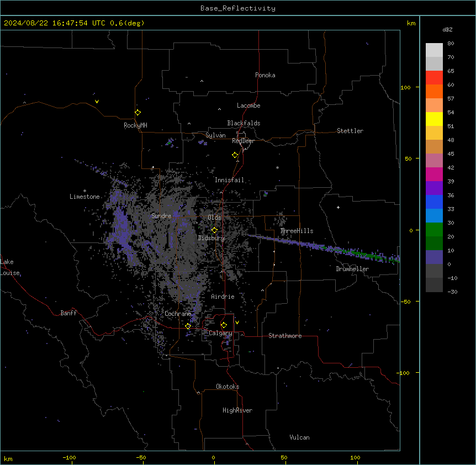
Task: Click the white plus marker north of Drumheller
Action: 338,207
